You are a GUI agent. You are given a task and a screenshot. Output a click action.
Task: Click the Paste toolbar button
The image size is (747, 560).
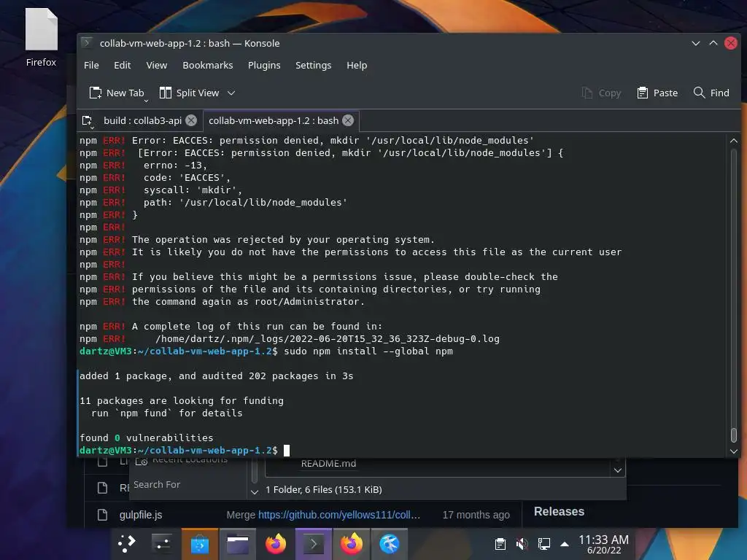657,93
